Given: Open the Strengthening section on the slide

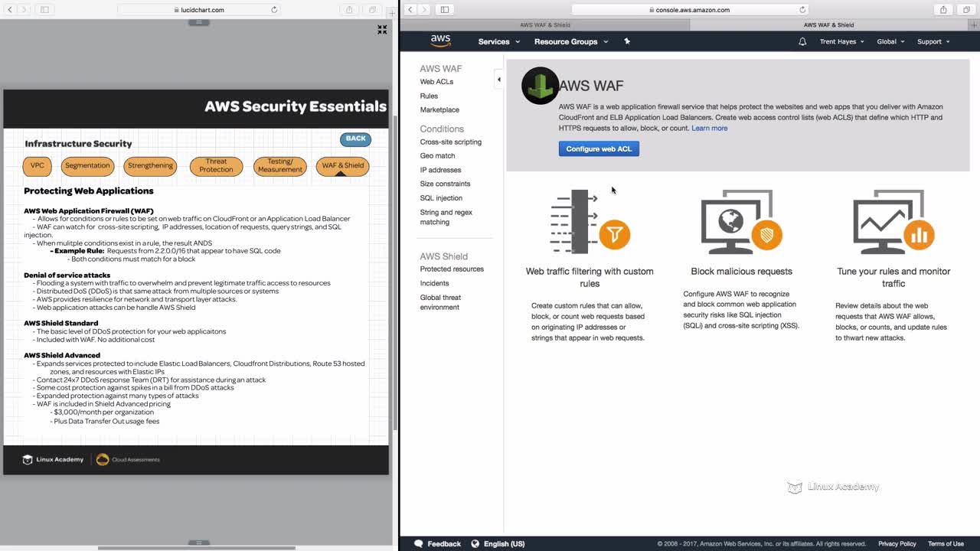Looking at the screenshot, I should pyautogui.click(x=150, y=165).
